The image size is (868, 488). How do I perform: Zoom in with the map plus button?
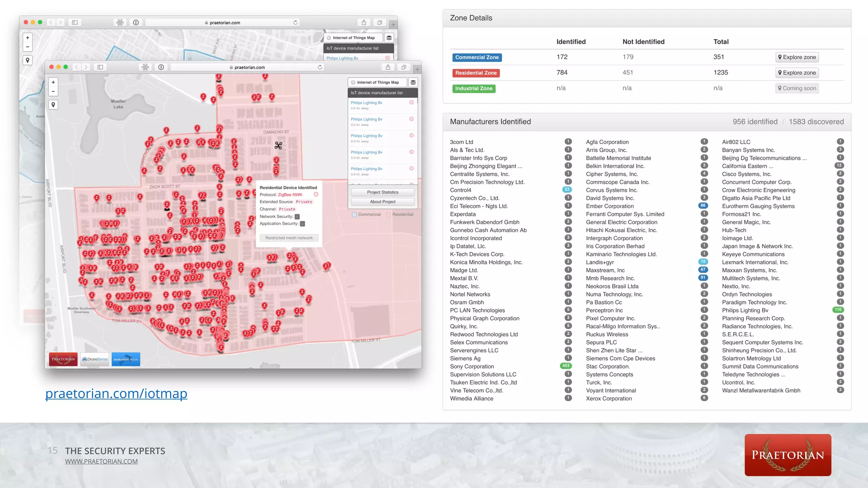coord(53,82)
